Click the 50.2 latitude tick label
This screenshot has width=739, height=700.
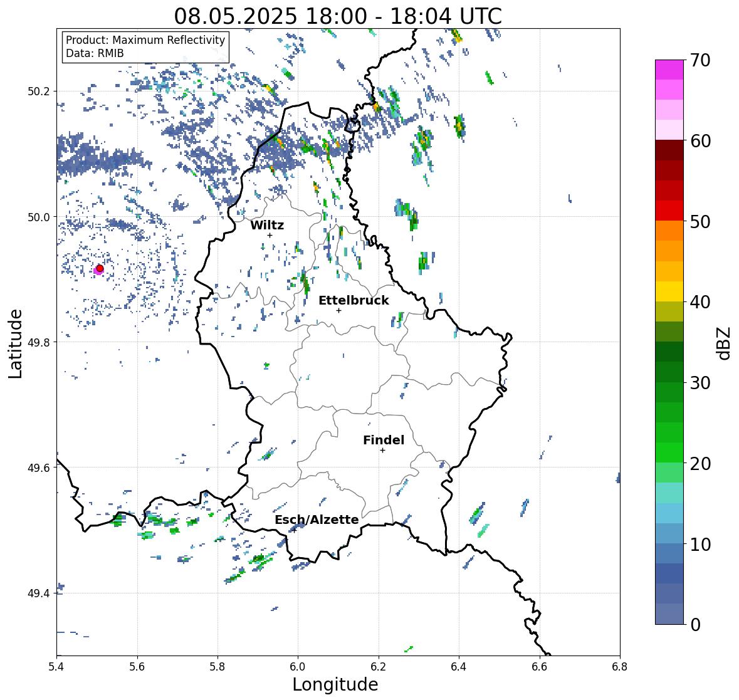pyautogui.click(x=39, y=91)
